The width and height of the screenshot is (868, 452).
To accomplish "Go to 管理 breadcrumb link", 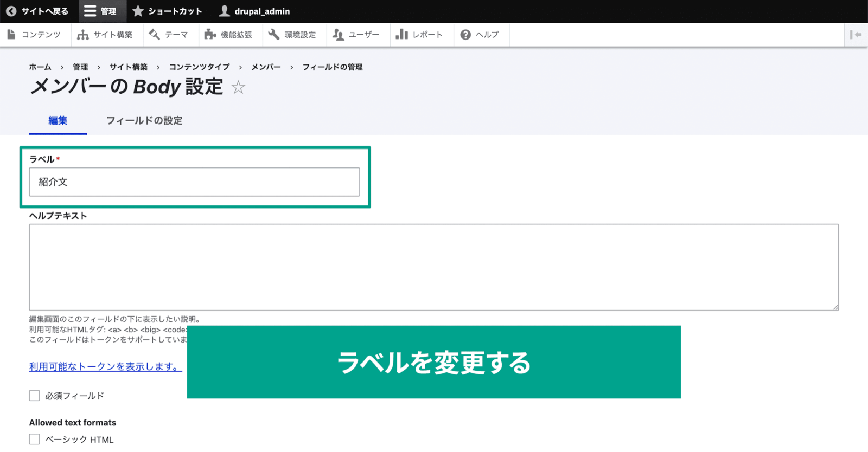I will pos(80,67).
